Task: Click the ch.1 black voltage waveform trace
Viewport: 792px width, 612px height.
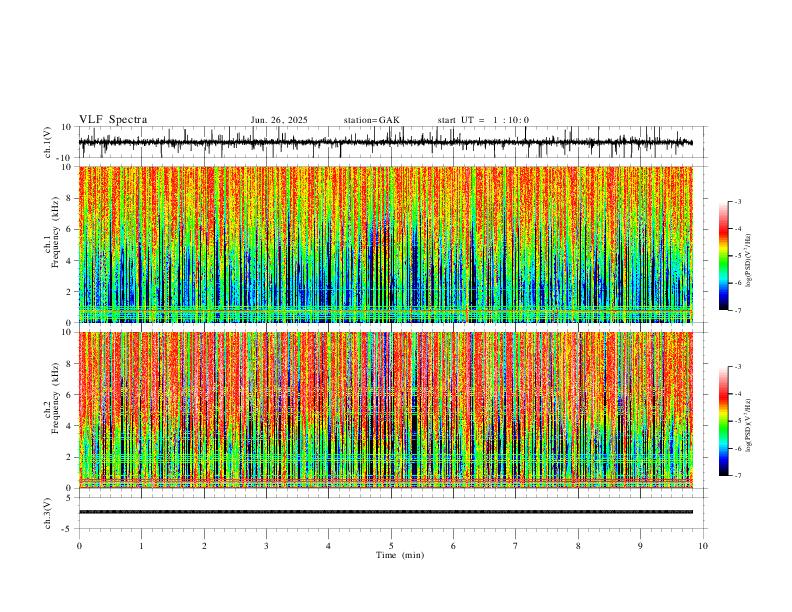Action: click(385, 142)
